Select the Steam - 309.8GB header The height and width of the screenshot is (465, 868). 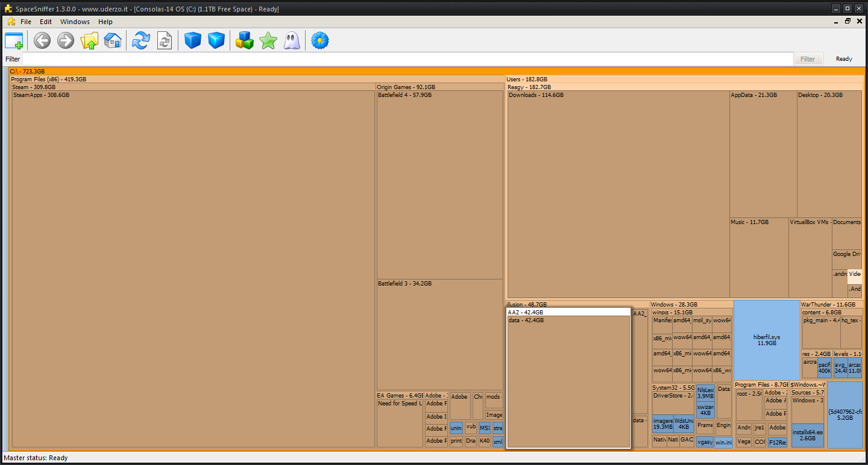(193, 87)
